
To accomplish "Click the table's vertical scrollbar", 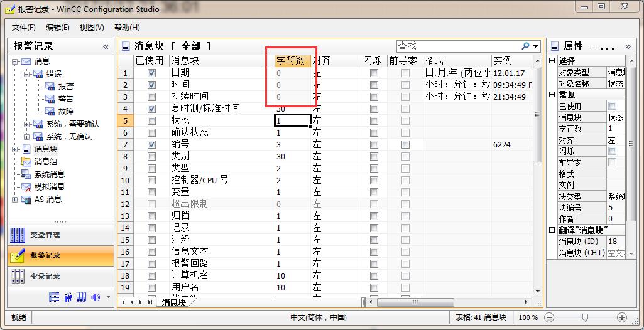I will tap(538, 115).
